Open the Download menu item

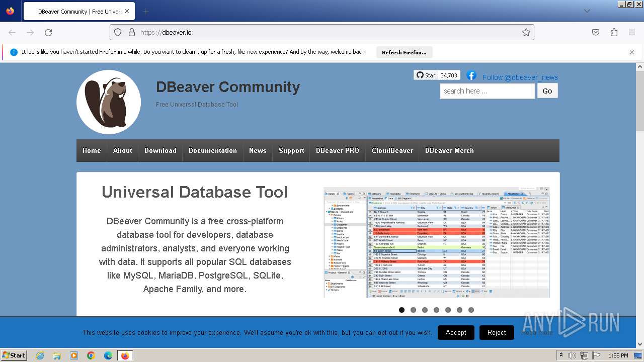pos(160,150)
